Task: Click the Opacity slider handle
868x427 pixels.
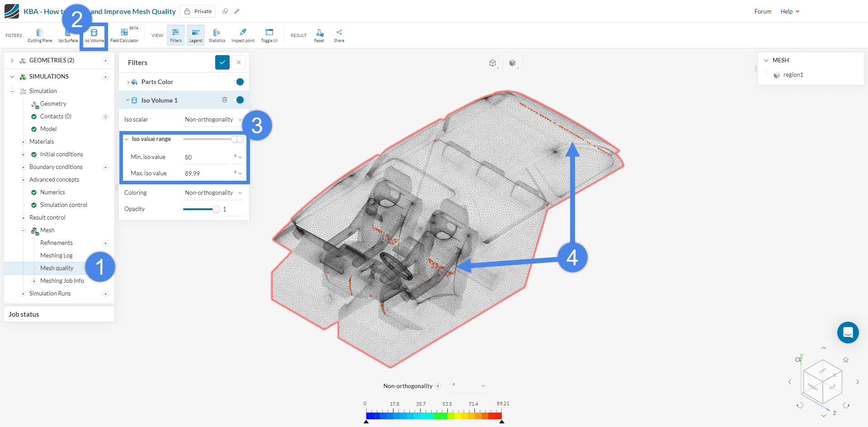Action: pyautogui.click(x=216, y=209)
